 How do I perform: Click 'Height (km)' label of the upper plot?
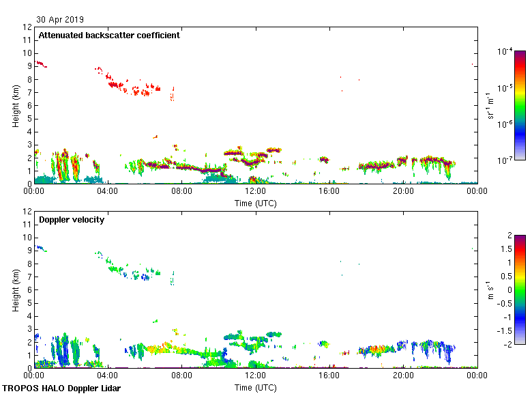tap(15, 105)
